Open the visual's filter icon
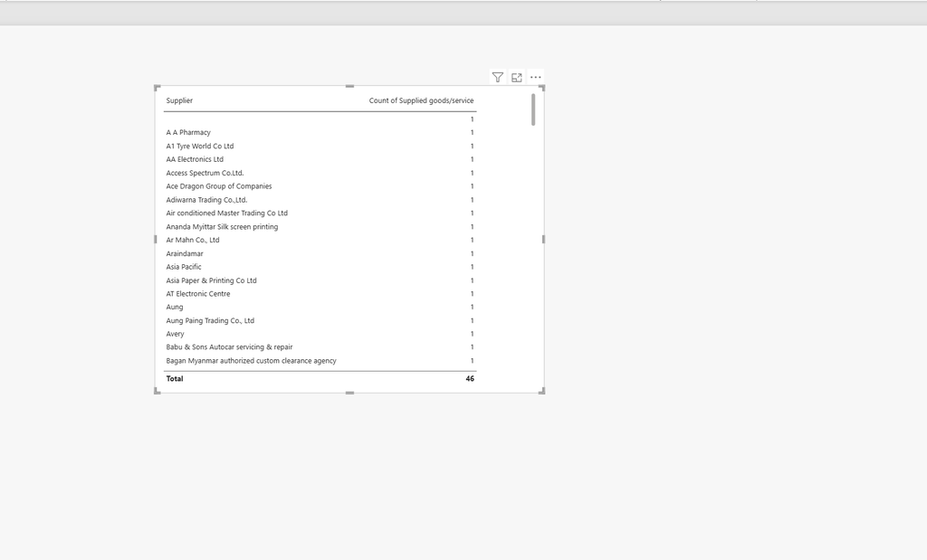The height and width of the screenshot is (560, 927). tap(497, 78)
